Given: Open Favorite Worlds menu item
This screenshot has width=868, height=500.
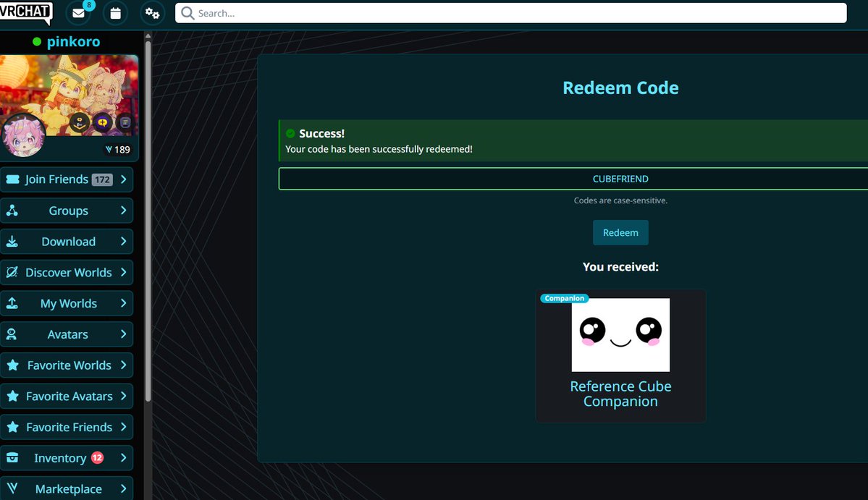Looking at the screenshot, I should tap(67, 365).
